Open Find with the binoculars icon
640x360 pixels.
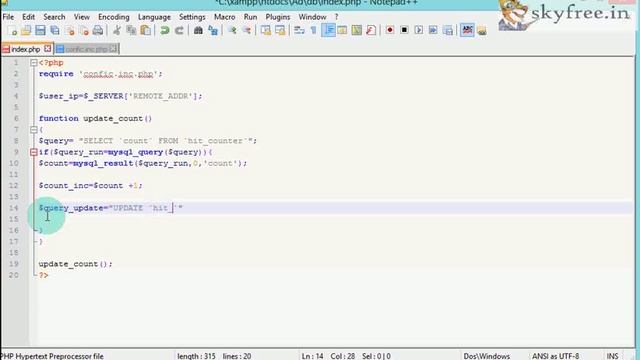(198, 31)
